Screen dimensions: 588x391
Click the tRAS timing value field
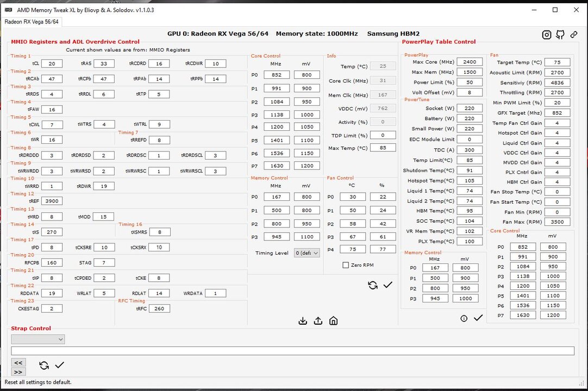[x=104, y=64]
